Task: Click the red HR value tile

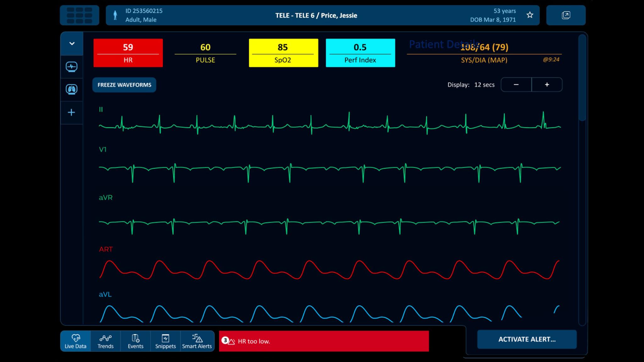Action: coord(128,53)
